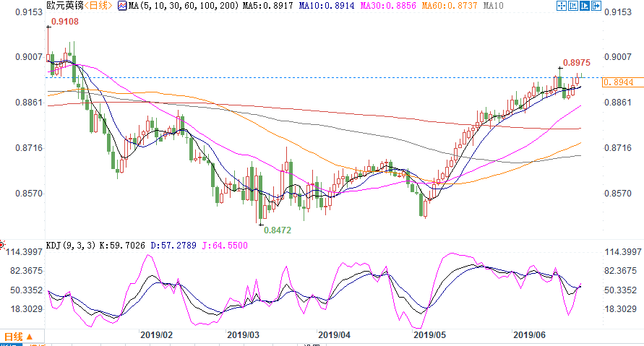Viewport: 644px width, 346px height.
Task: Click the MA60:0.8737 value in orange
Action: pos(450,6)
